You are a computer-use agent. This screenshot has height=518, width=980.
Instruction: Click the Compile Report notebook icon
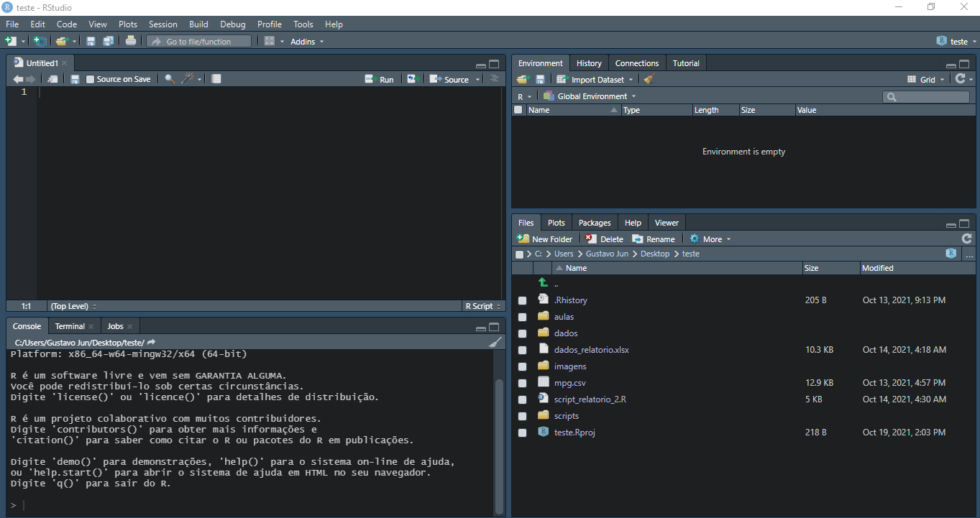click(x=216, y=79)
